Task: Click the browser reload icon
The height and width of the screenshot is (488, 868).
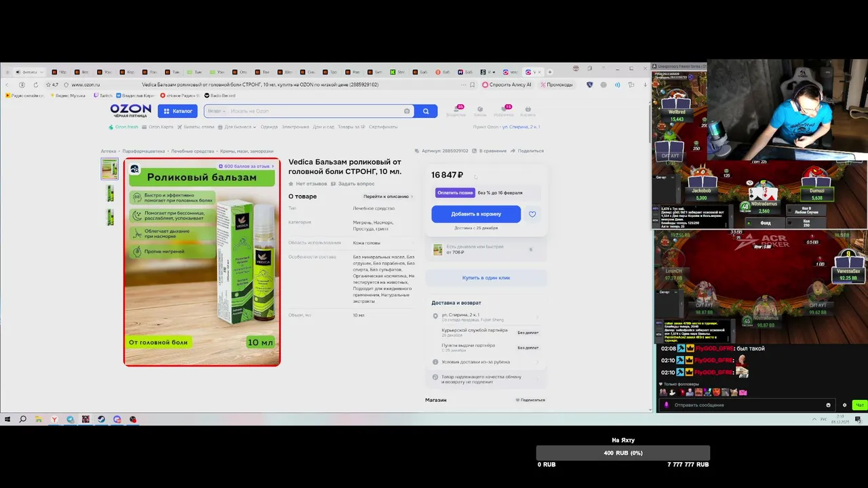Action: pyautogui.click(x=35, y=85)
